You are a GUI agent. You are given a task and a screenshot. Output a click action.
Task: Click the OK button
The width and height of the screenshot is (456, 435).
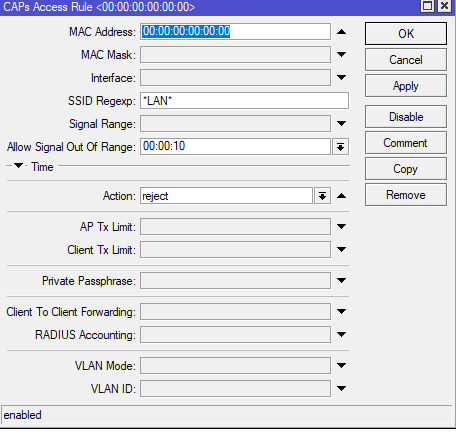click(406, 34)
